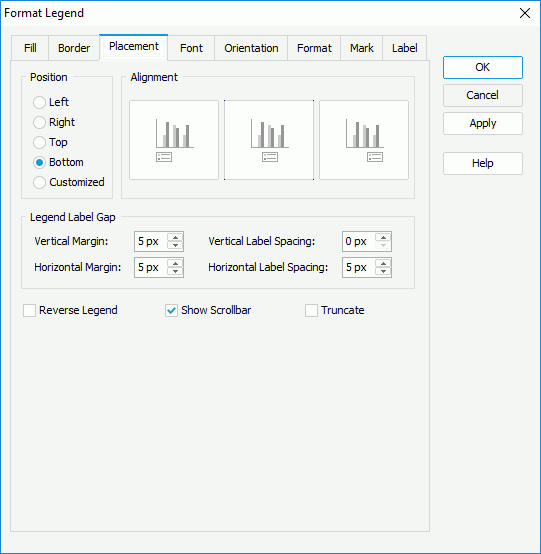Image resolution: width=541 pixels, height=554 pixels.
Task: Switch to the Fill tab
Action: click(x=30, y=48)
